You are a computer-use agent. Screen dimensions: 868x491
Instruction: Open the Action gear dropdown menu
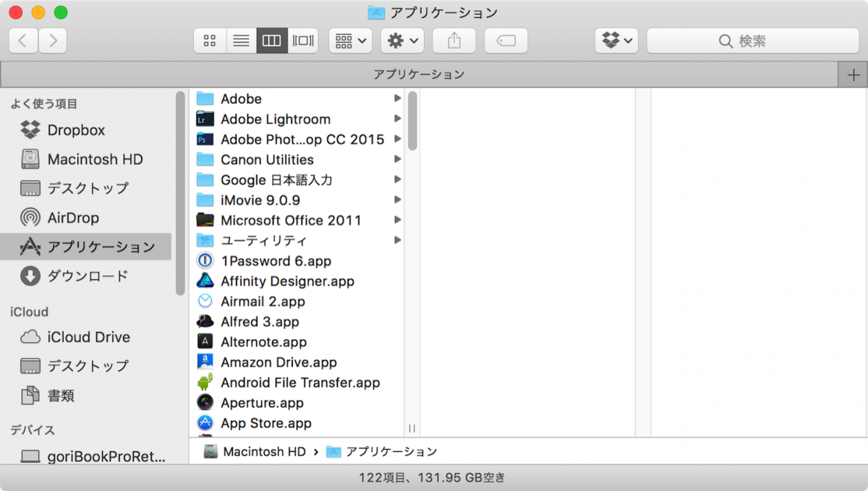click(x=402, y=41)
